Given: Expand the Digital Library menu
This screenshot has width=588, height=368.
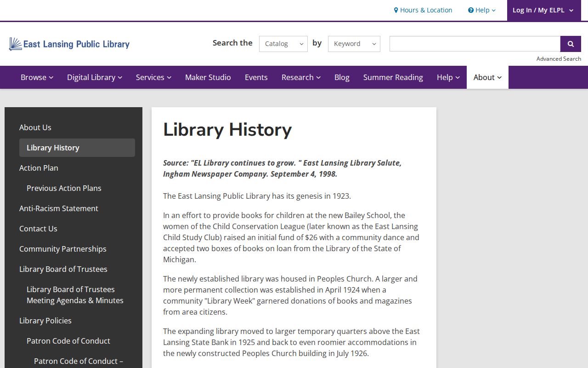Looking at the screenshot, I should click(95, 77).
